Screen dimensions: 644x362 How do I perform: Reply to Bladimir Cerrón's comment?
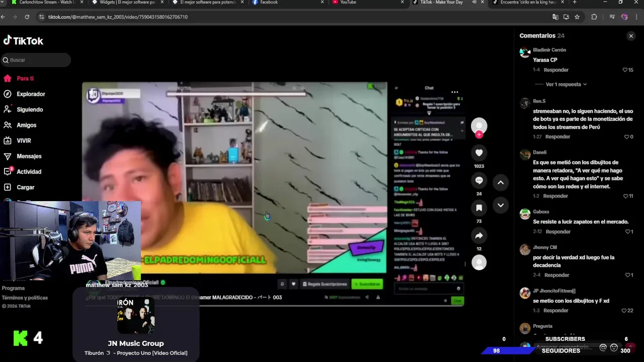click(x=556, y=70)
